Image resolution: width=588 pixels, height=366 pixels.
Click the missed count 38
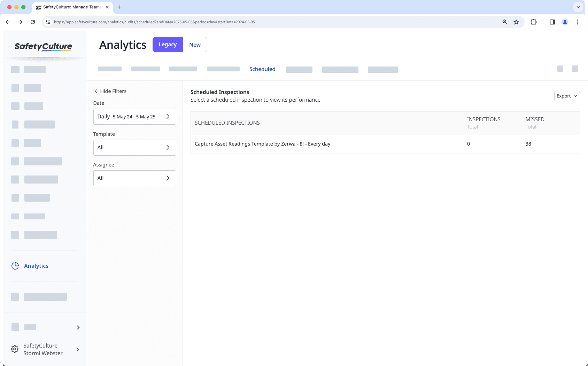click(528, 144)
